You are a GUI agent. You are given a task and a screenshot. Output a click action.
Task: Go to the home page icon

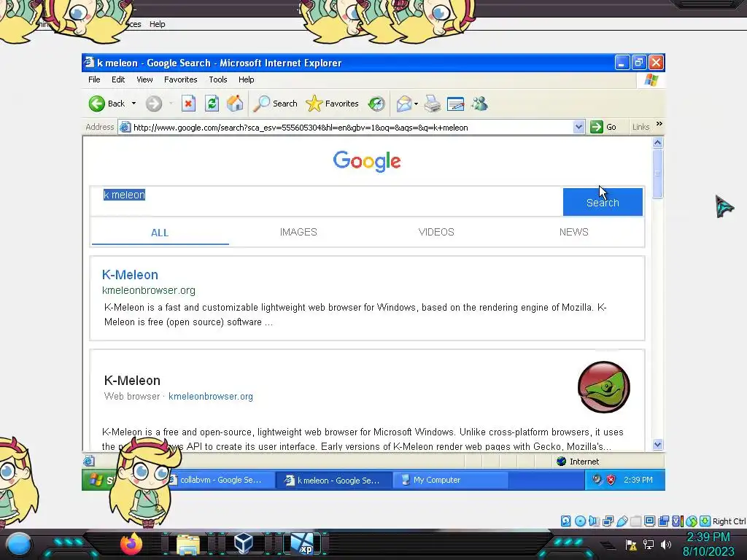coord(235,104)
